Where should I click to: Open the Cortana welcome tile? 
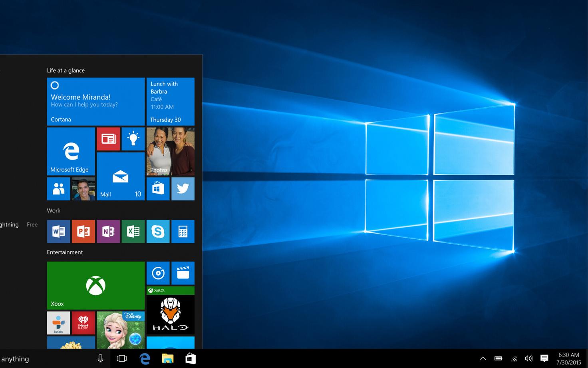click(x=96, y=102)
